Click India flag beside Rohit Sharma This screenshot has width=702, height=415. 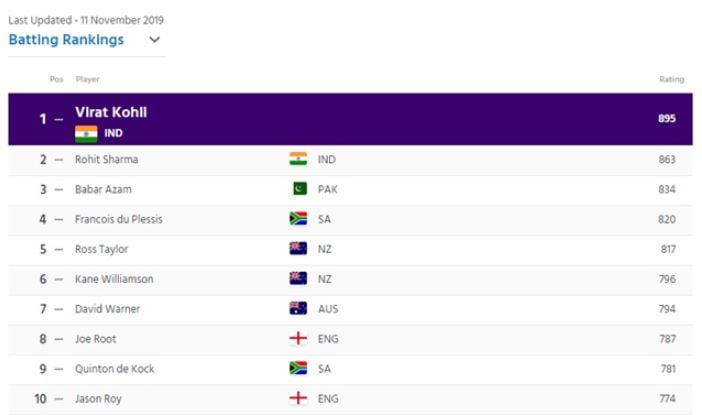[x=298, y=159]
